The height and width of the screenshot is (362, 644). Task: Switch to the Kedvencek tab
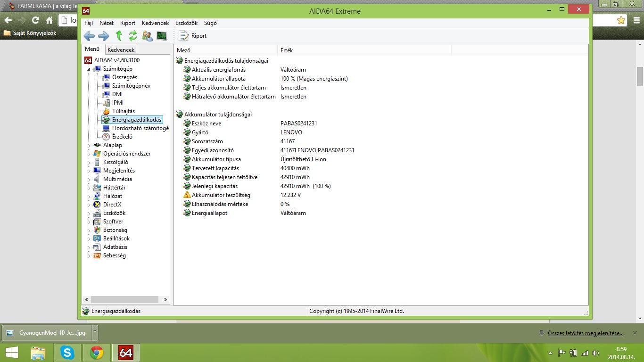point(121,49)
